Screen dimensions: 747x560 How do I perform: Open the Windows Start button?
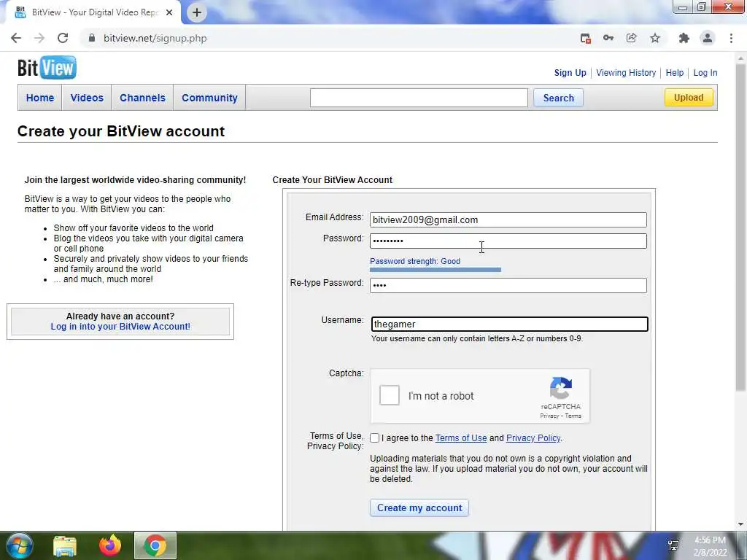click(20, 545)
